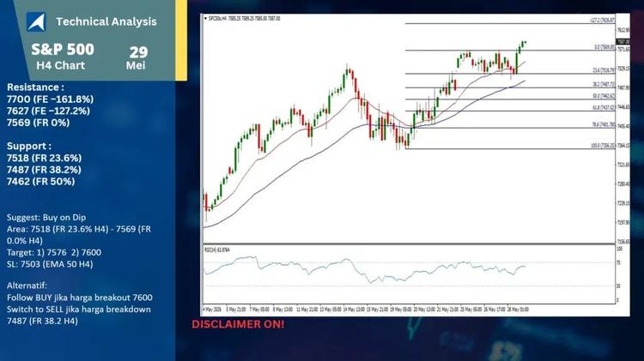The width and height of the screenshot is (644, 361).
Task: Click the '8 May 13:00' time label
Action: (x=283, y=310)
